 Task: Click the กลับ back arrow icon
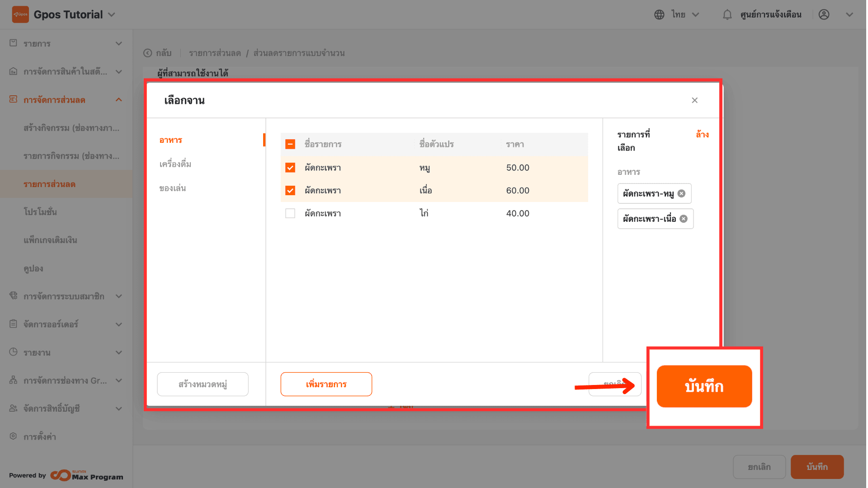coord(148,53)
